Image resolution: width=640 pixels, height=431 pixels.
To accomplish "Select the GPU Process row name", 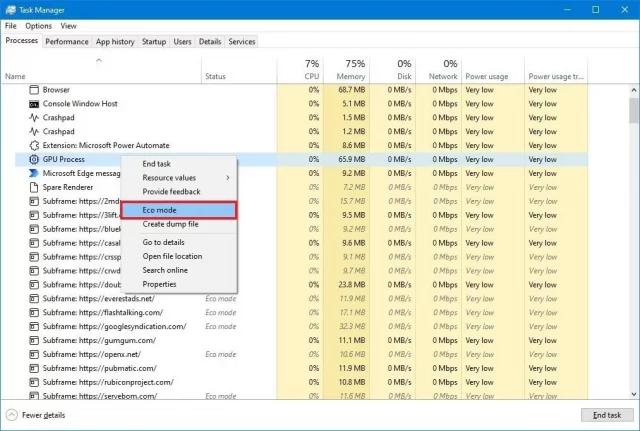I will pyautogui.click(x=64, y=159).
